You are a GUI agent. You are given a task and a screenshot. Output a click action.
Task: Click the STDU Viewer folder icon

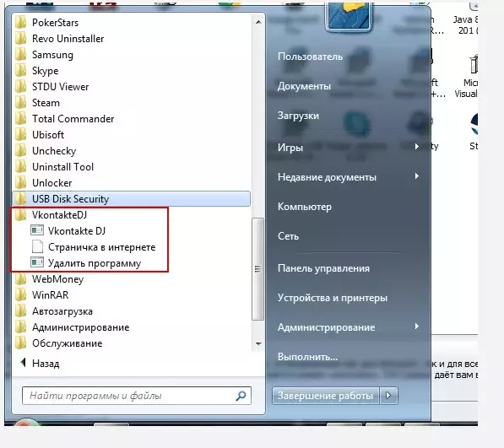(x=21, y=87)
